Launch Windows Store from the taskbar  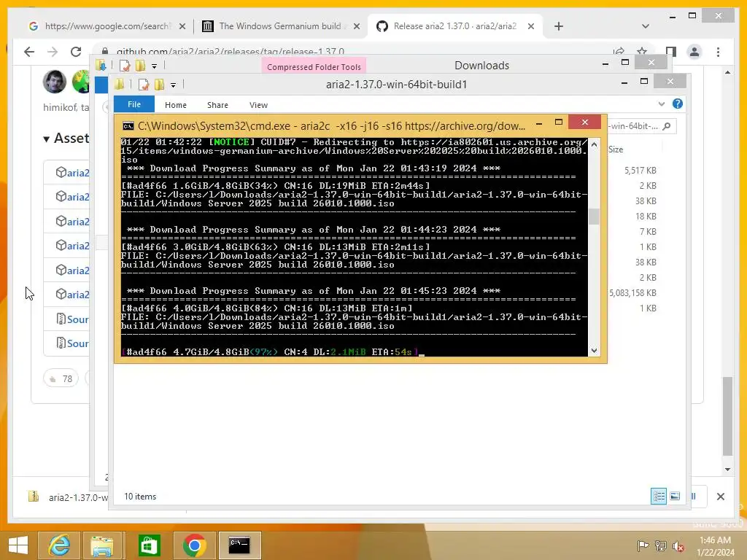point(149,545)
